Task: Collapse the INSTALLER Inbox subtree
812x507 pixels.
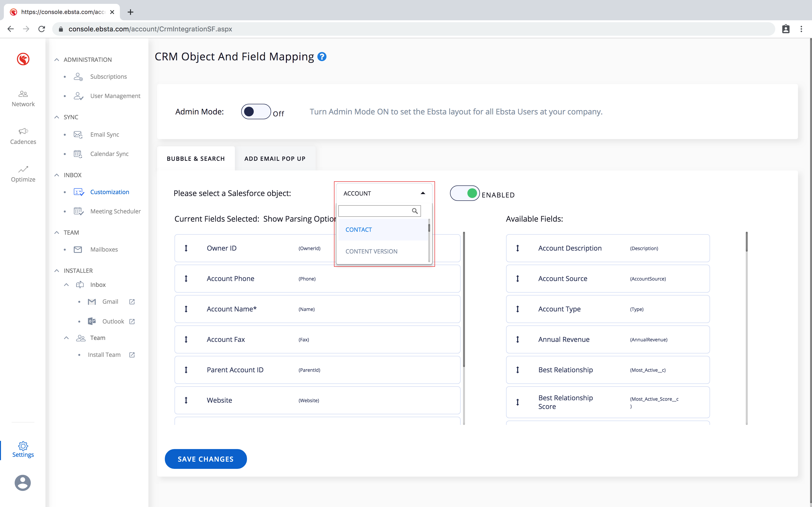Action: (x=66, y=285)
